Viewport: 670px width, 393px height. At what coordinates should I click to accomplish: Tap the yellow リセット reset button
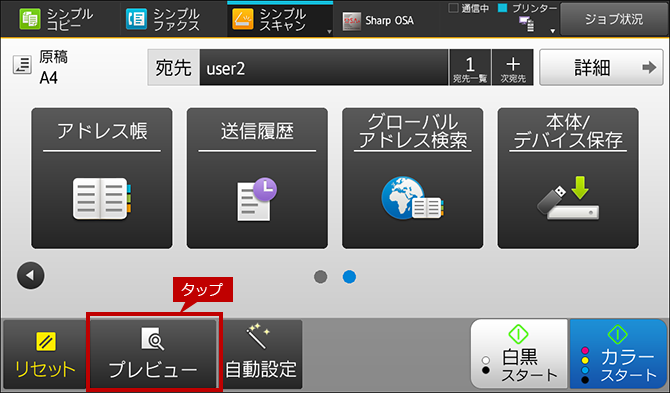pyautogui.click(x=45, y=354)
